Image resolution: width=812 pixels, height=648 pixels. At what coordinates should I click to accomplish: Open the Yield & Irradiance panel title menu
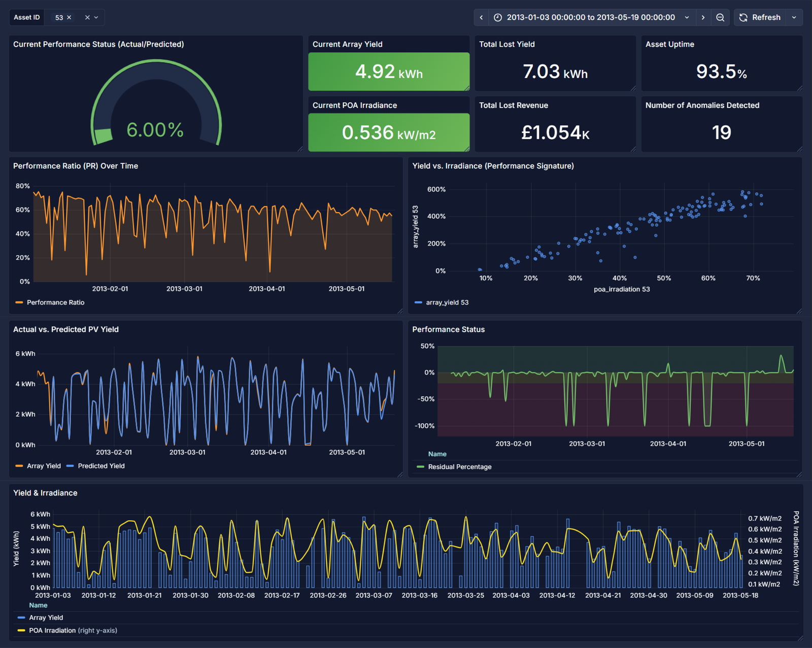[x=45, y=493]
